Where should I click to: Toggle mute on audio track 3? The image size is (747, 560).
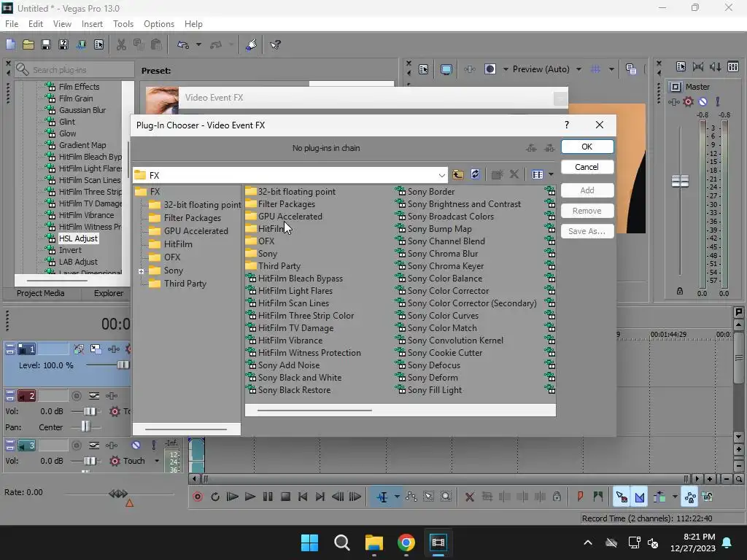click(136, 446)
